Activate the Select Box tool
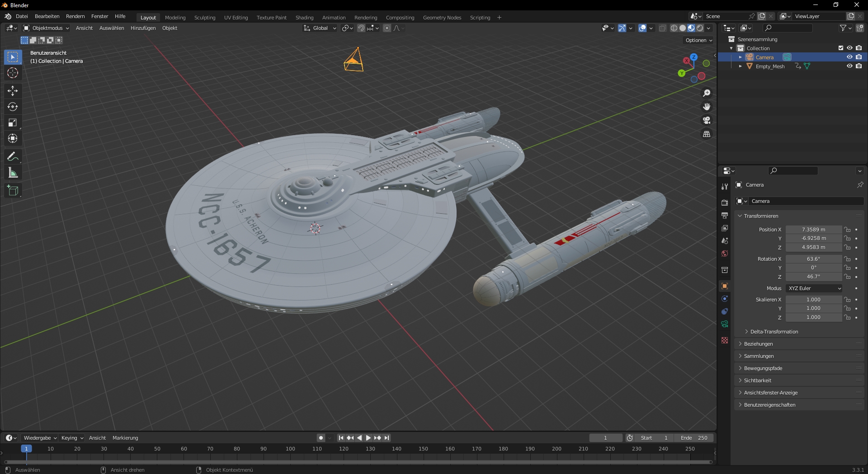 (13, 57)
